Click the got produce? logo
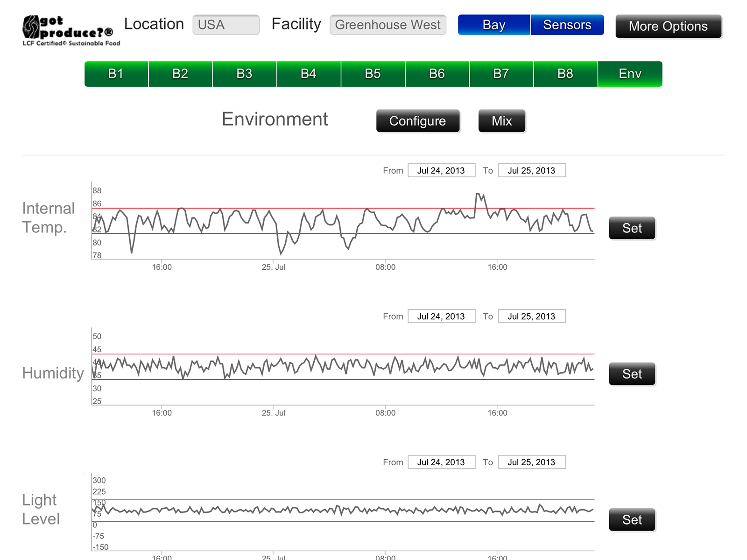 tap(70, 30)
